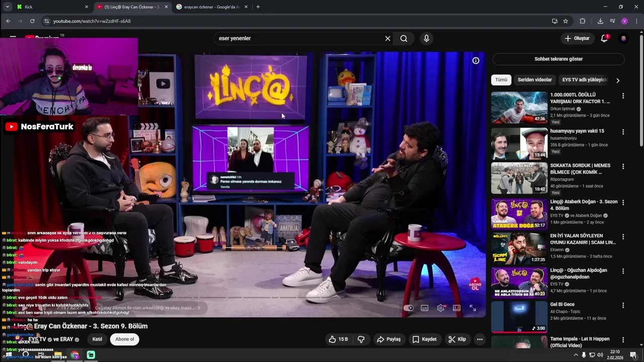This screenshot has height=362, width=644.
Task: Open the ORK FACTOR video thumbnail
Action: click(x=519, y=108)
